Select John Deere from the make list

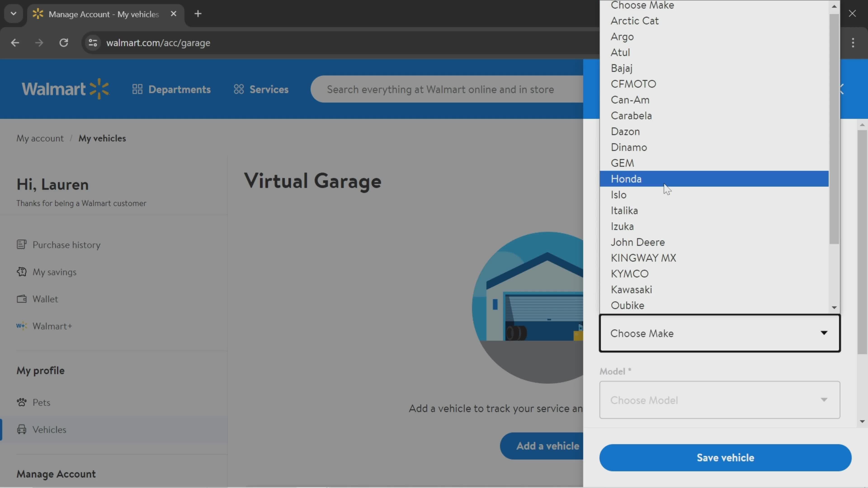(637, 242)
